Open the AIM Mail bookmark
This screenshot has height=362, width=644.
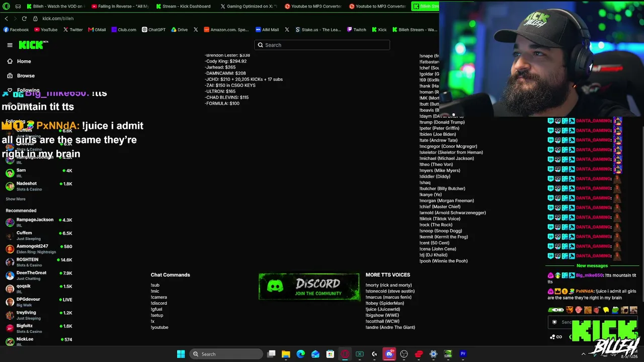click(267, 30)
